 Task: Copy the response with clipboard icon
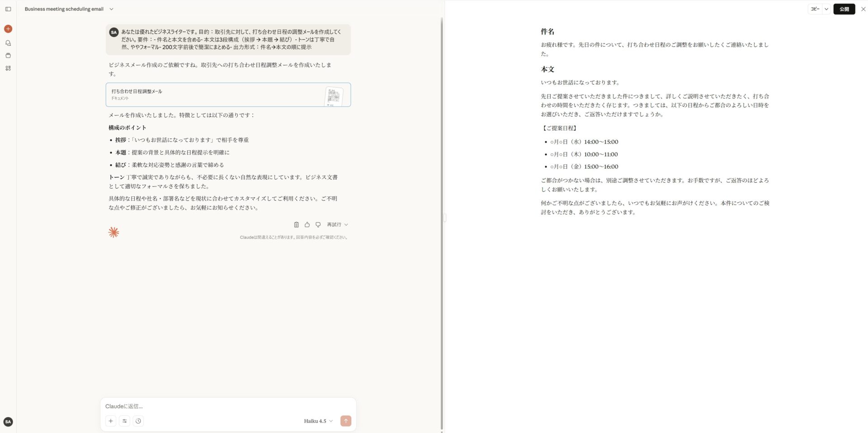coord(296,225)
